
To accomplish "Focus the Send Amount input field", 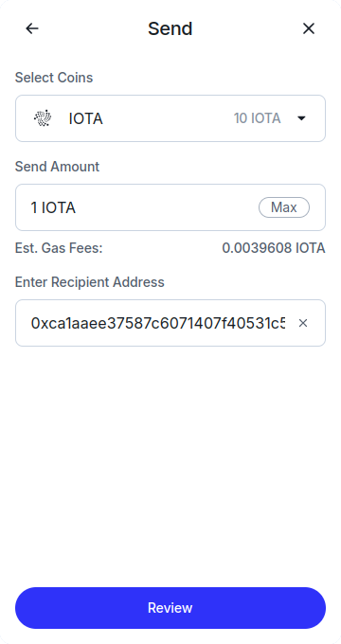I will pos(170,207).
